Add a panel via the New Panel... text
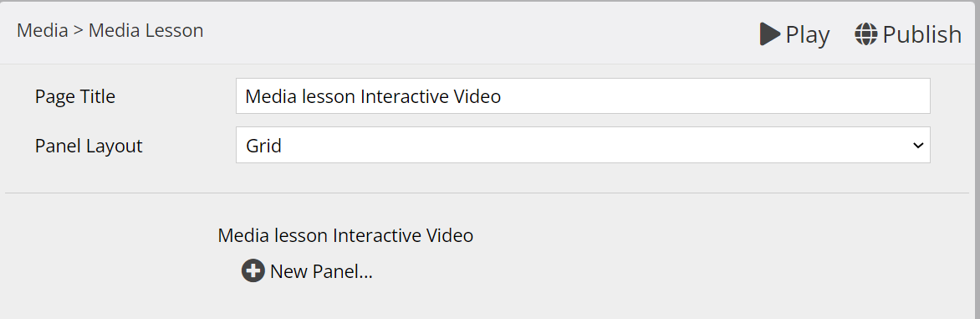 [x=321, y=271]
